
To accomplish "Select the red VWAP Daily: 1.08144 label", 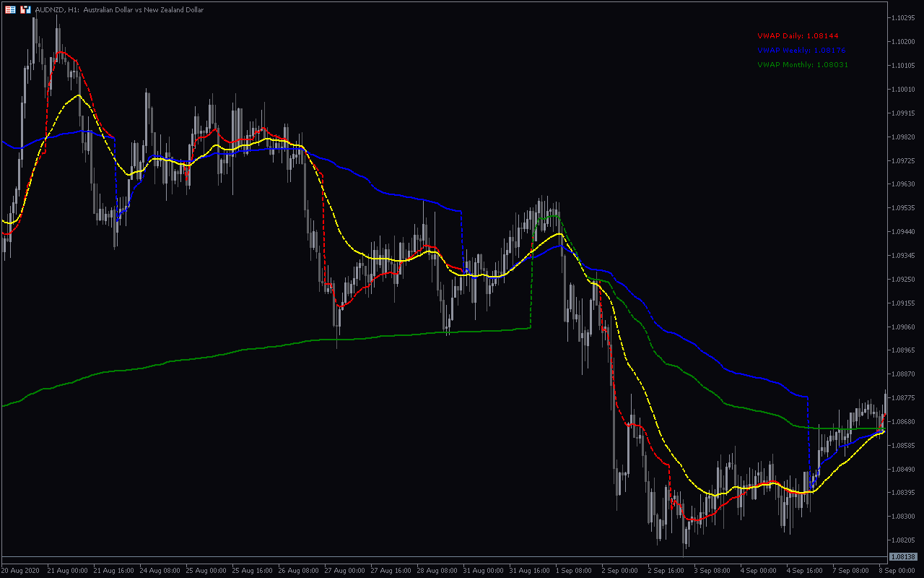I will [798, 35].
